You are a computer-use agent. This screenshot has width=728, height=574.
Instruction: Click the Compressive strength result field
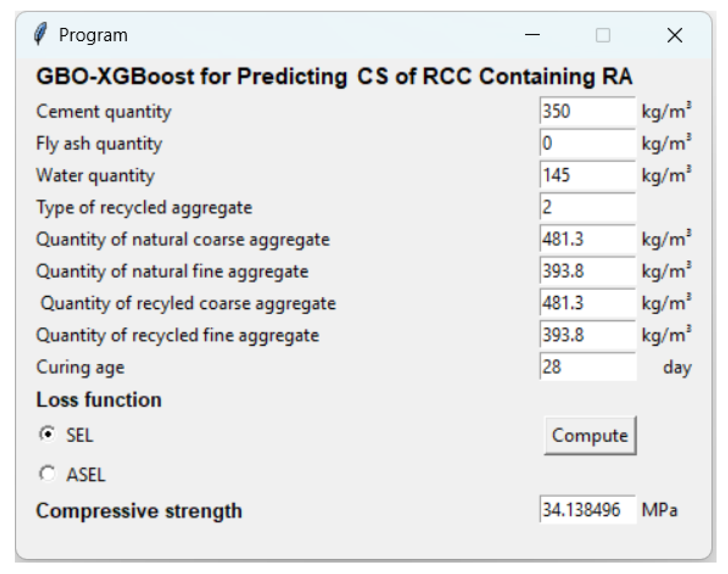click(587, 509)
